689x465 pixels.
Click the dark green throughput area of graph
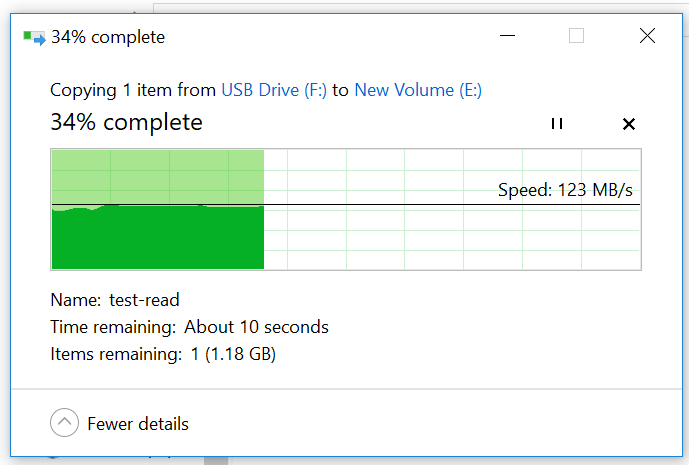(x=158, y=237)
